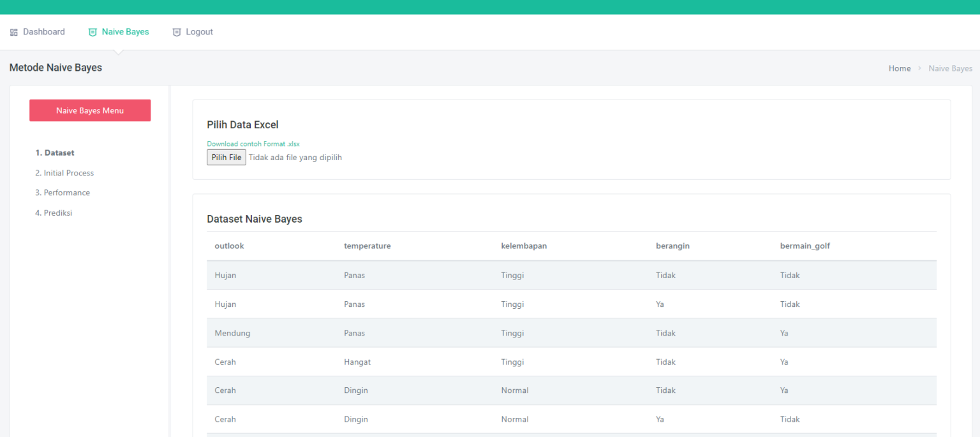Open the Dashboard menu item
This screenshot has height=437, width=980.
tap(38, 32)
